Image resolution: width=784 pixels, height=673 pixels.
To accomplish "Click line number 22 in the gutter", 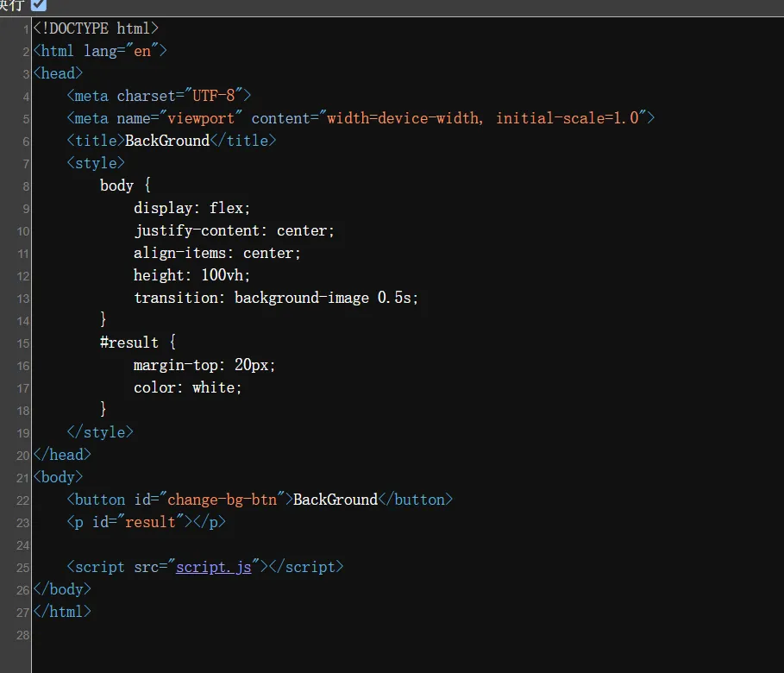I will [23, 500].
